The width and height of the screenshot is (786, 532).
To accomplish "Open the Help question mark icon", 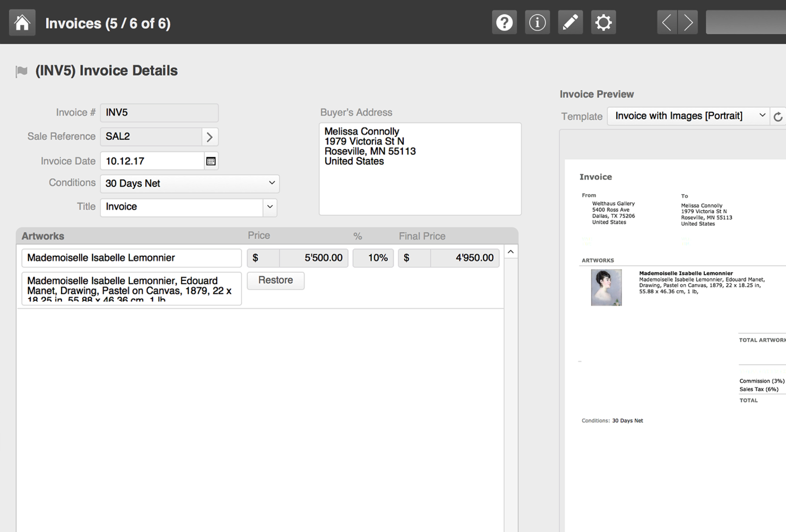I will tap(504, 23).
